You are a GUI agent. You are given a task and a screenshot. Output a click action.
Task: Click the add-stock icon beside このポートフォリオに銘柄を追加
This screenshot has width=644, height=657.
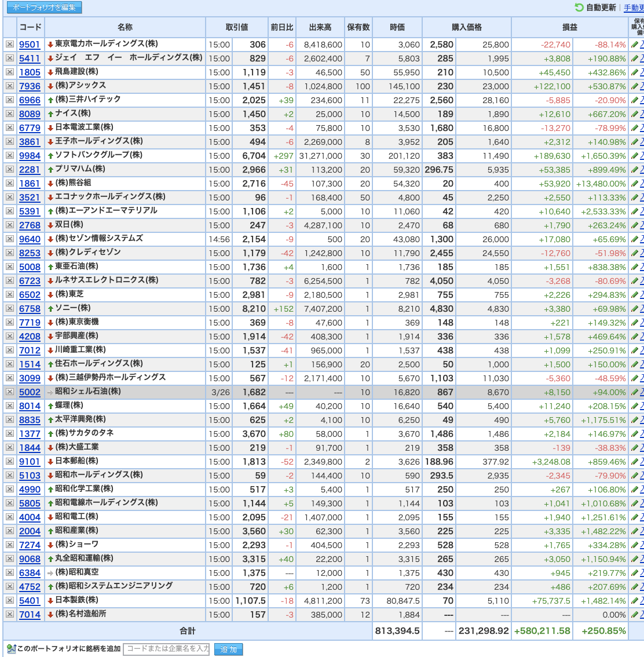(12, 649)
